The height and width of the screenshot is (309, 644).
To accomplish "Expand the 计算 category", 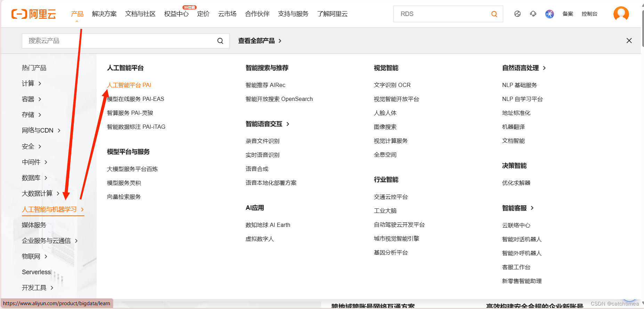I will 32,84.
